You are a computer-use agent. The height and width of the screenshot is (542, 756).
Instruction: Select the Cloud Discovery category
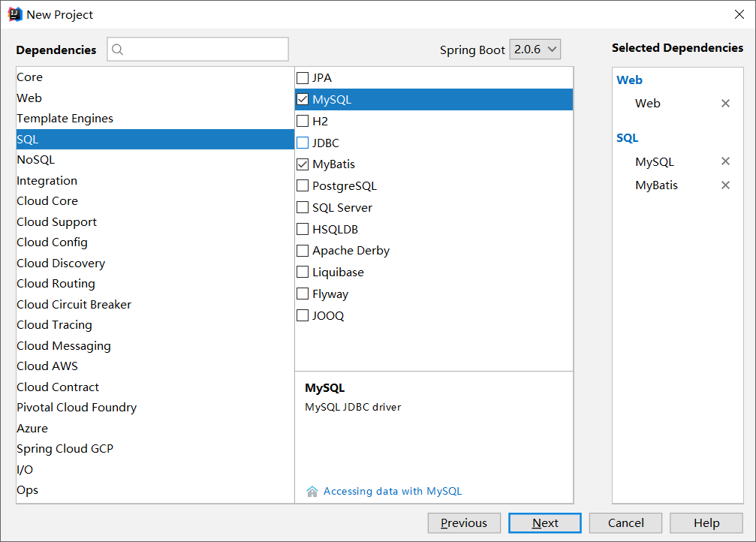click(61, 263)
